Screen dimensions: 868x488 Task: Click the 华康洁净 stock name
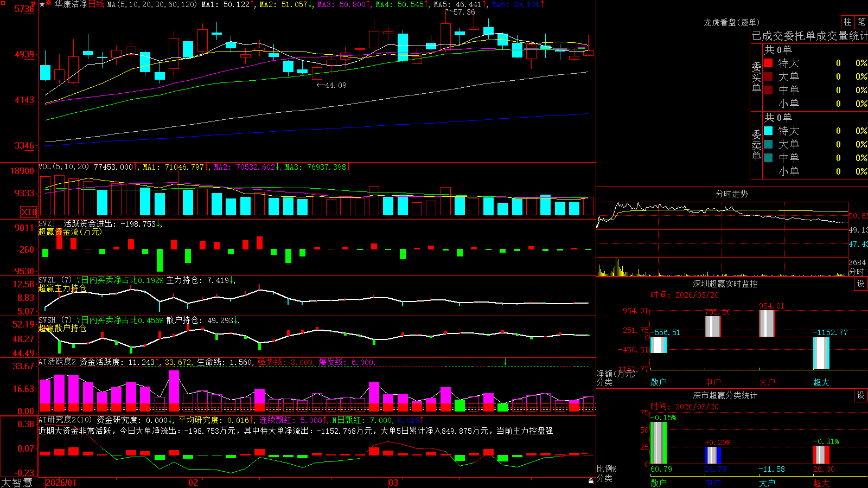tap(71, 4)
